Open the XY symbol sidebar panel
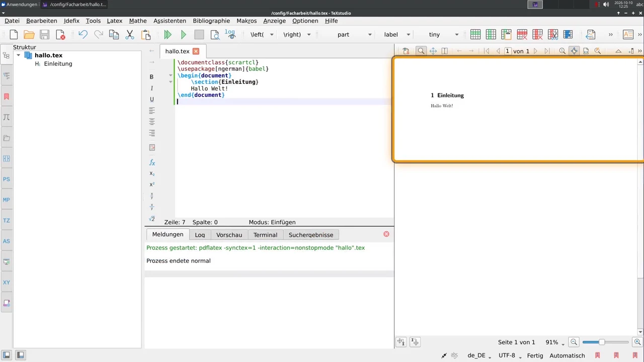Viewport: 644px width, 362px height. 7,283
